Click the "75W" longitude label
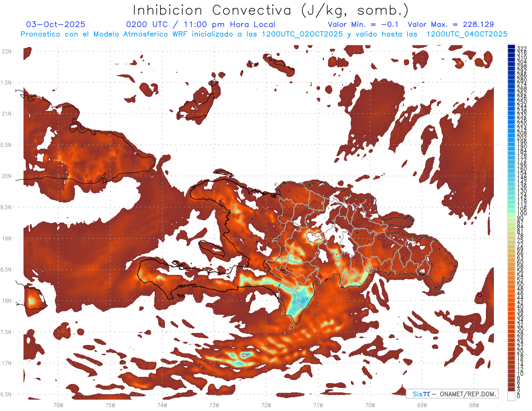Screen dimensions: 532x411 click(x=110, y=405)
